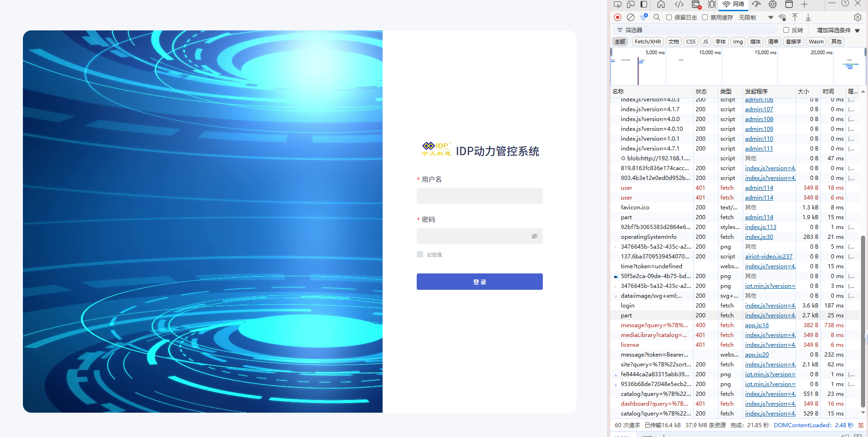Sort by the 大小 column header

click(808, 91)
